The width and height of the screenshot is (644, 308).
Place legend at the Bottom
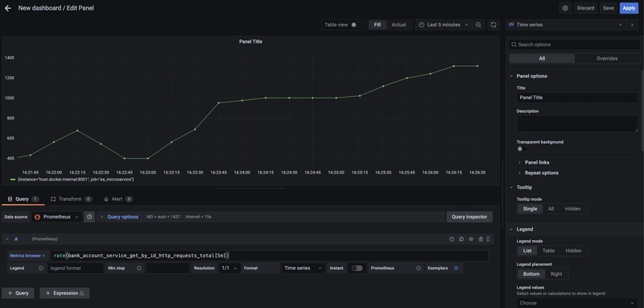pos(531,274)
